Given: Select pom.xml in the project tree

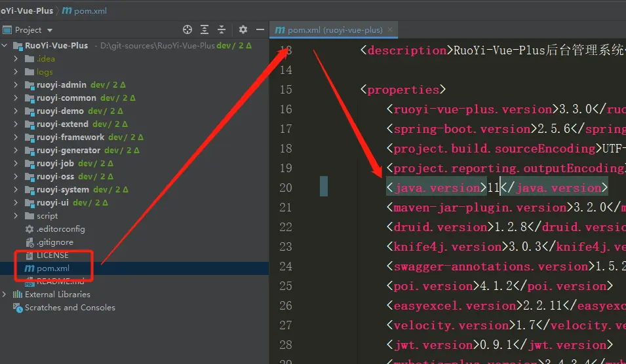Looking at the screenshot, I should (x=53, y=268).
